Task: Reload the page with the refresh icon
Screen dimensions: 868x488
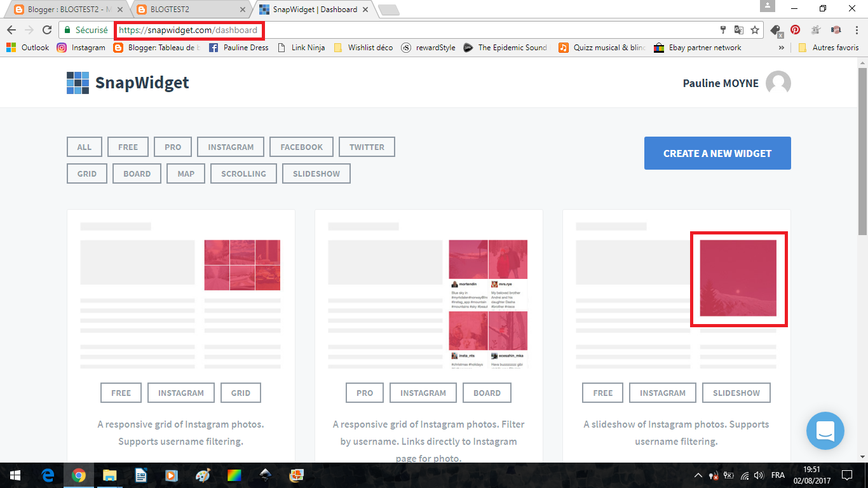Action: click(x=46, y=30)
